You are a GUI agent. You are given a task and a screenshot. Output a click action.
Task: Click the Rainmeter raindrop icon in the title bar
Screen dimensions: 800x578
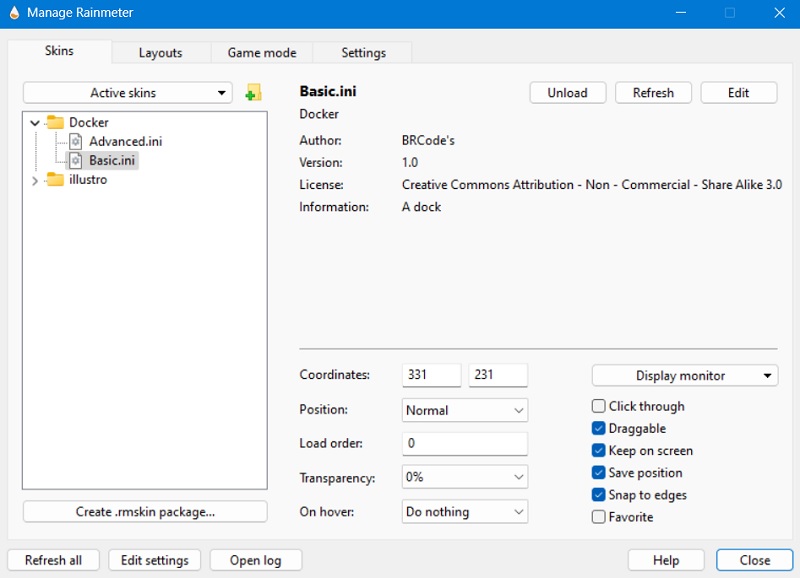12,12
